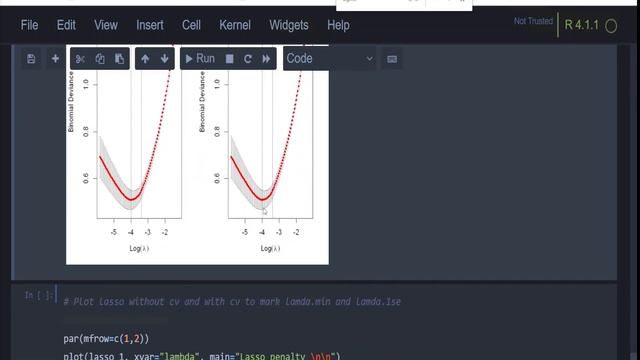Click the comment line about lasso plots
The width and height of the screenshot is (640, 360).
(232, 302)
